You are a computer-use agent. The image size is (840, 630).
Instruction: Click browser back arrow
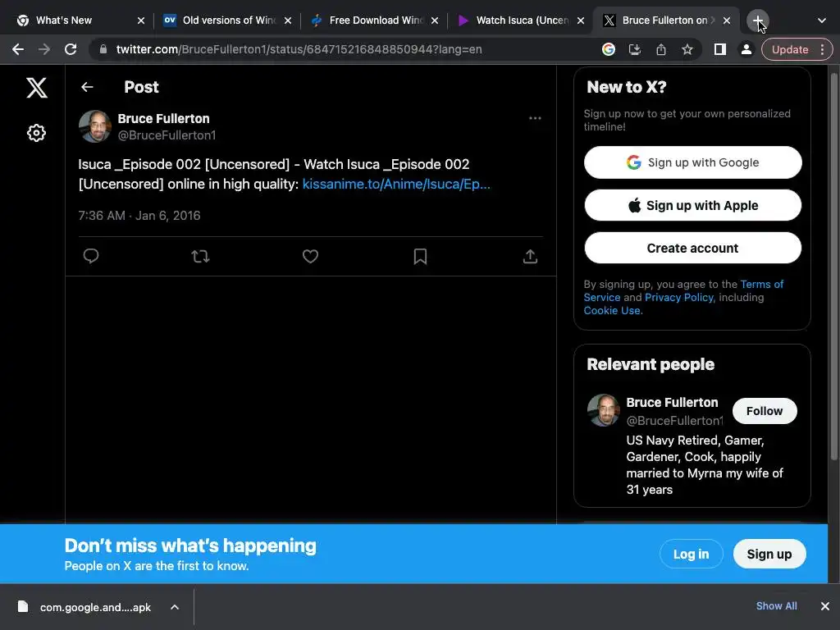[x=18, y=49]
